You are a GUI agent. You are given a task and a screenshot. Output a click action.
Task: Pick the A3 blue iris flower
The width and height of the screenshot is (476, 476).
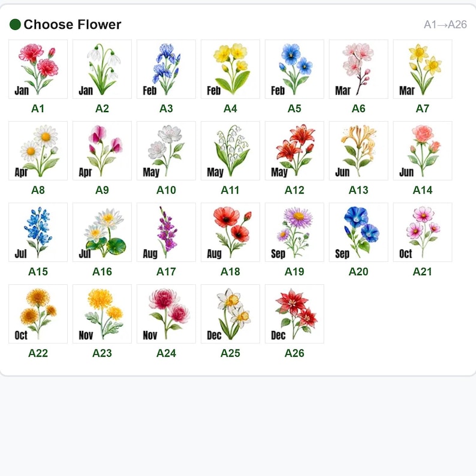coord(166,69)
